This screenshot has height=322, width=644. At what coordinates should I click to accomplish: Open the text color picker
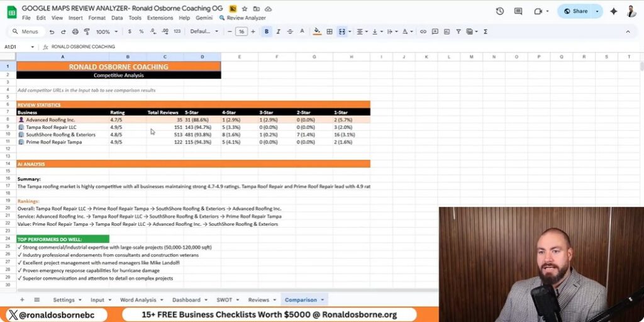click(x=303, y=31)
